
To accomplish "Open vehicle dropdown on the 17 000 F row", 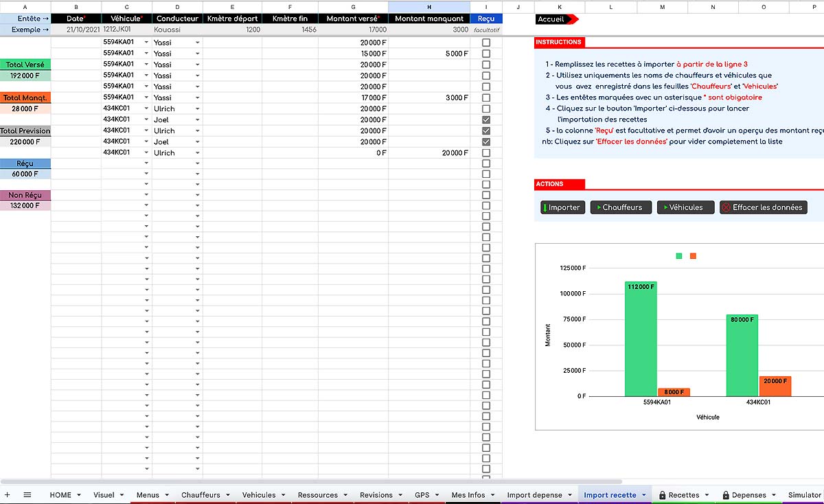I will (146, 98).
